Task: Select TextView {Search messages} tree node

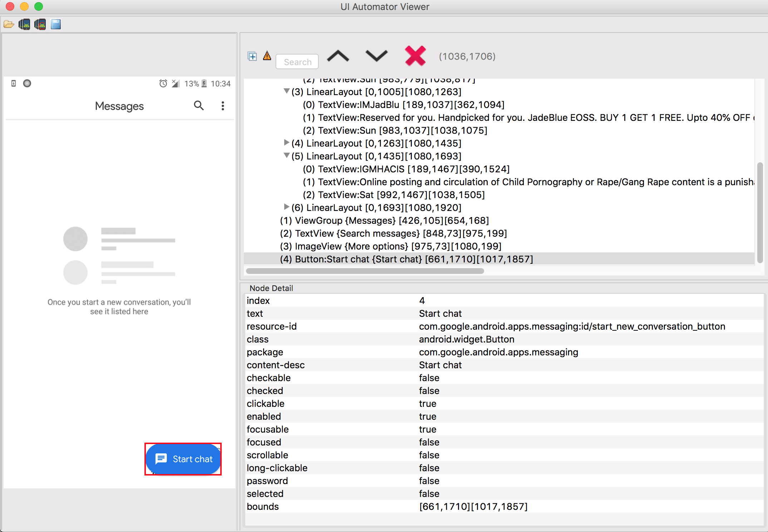Action: (x=393, y=233)
